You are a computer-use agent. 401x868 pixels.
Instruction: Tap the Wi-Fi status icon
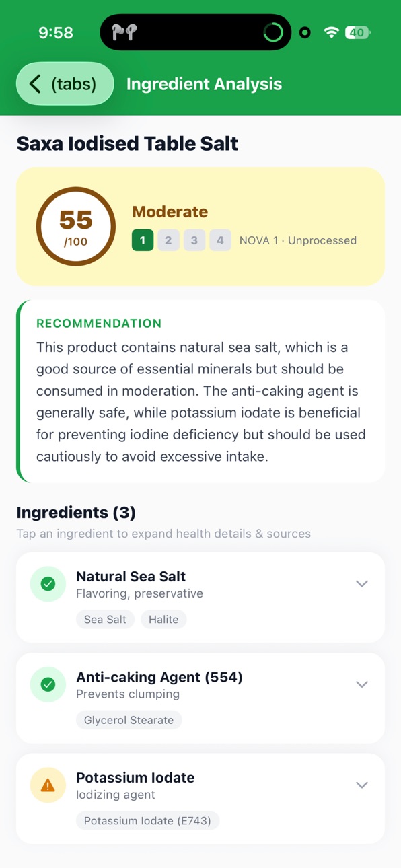(331, 32)
